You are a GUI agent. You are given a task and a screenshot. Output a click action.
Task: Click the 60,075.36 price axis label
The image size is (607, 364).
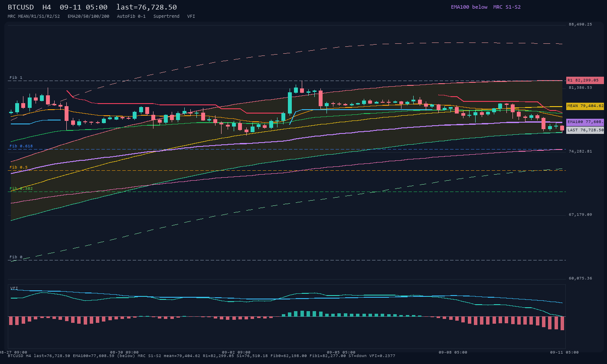pos(580,278)
